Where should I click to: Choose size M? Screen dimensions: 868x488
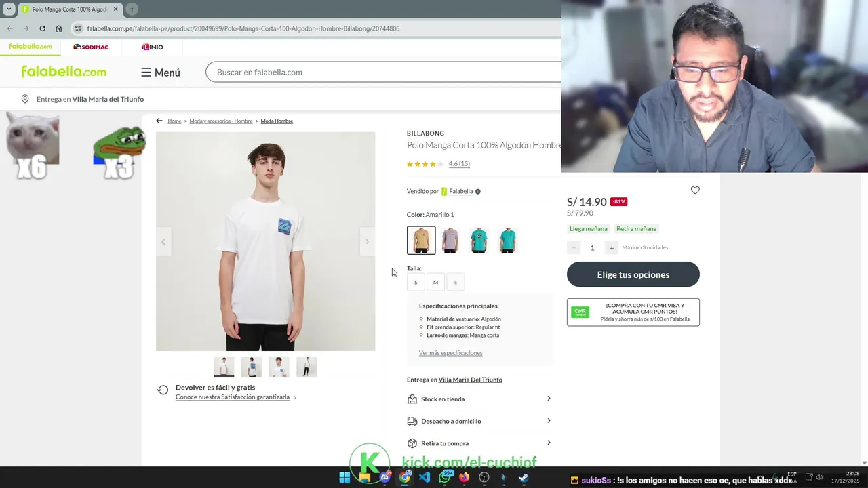(435, 282)
